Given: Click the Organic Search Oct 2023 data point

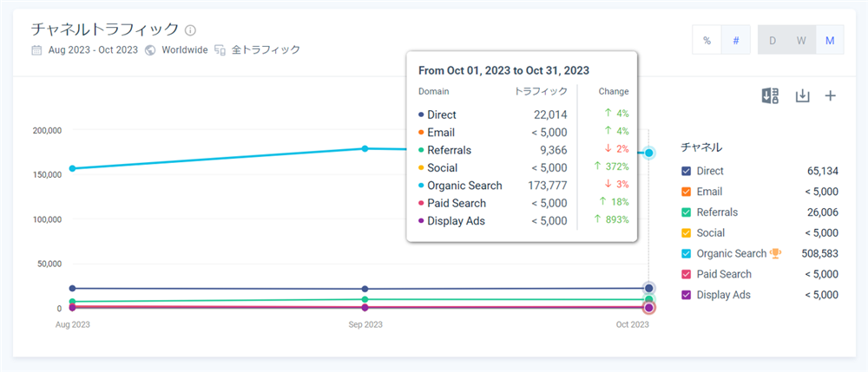Looking at the screenshot, I should click(x=649, y=153).
